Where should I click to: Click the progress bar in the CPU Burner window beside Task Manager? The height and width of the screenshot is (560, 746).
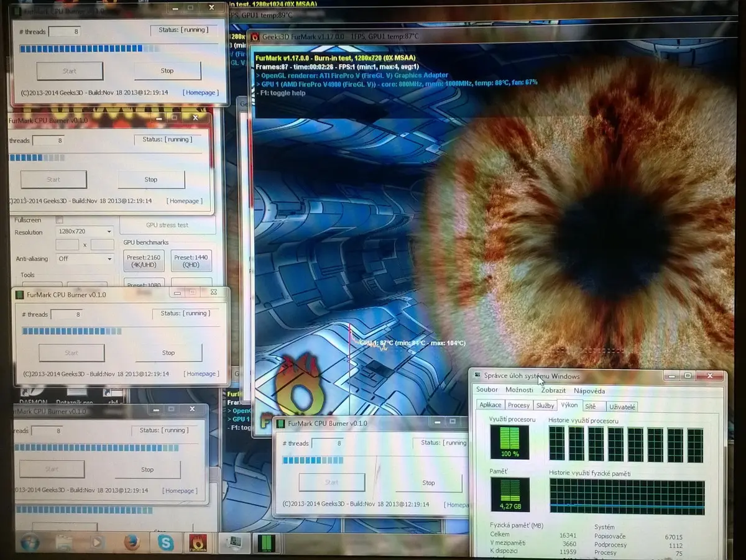coord(375,460)
